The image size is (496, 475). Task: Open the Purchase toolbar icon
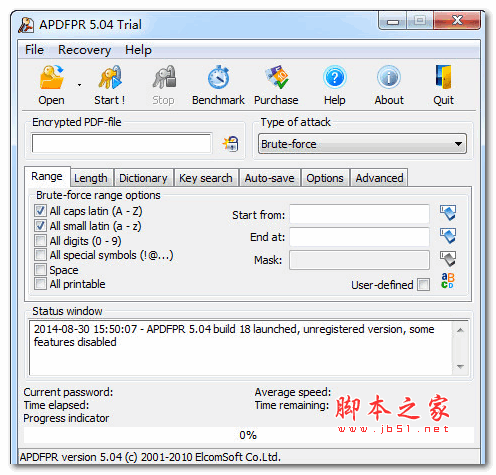click(x=277, y=77)
